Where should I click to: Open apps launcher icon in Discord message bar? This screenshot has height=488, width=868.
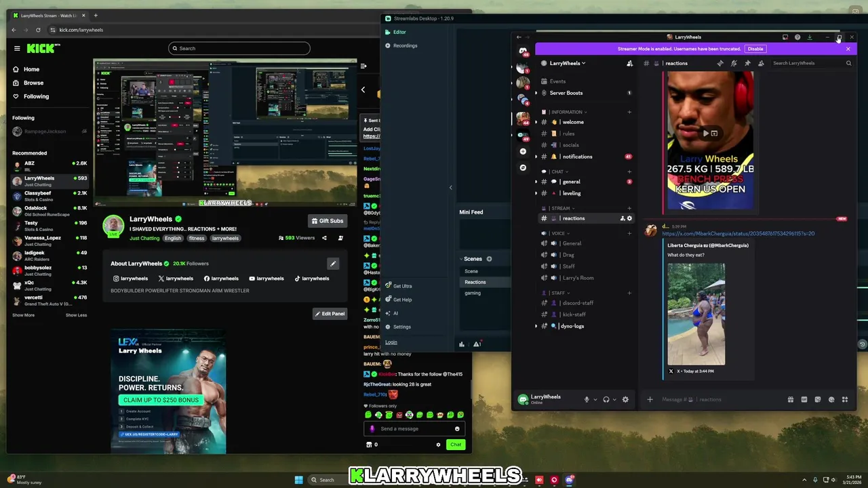845,399
